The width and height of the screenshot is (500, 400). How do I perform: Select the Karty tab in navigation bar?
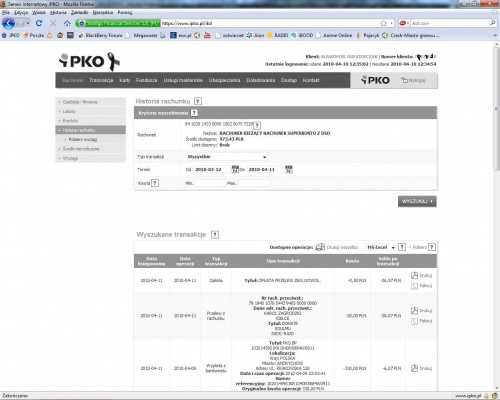(125, 80)
